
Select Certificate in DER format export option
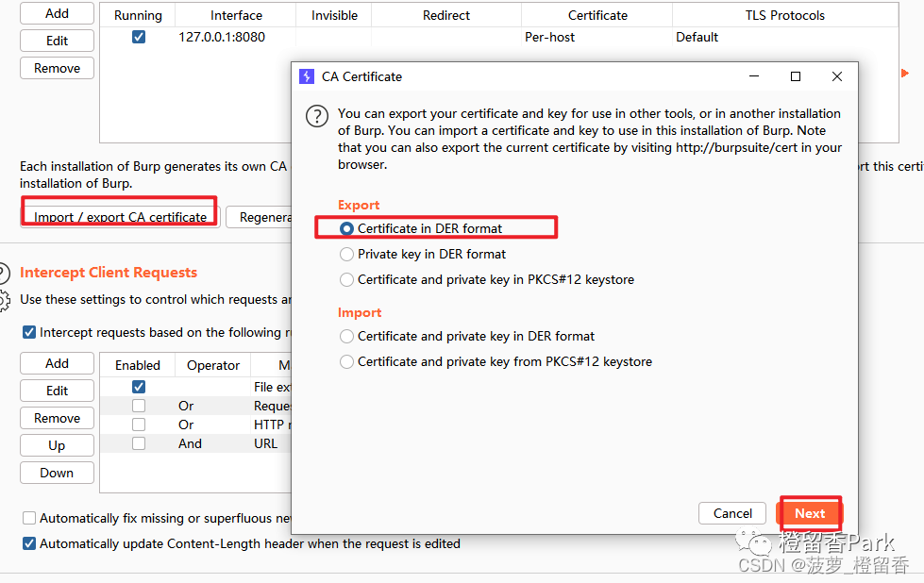347,228
